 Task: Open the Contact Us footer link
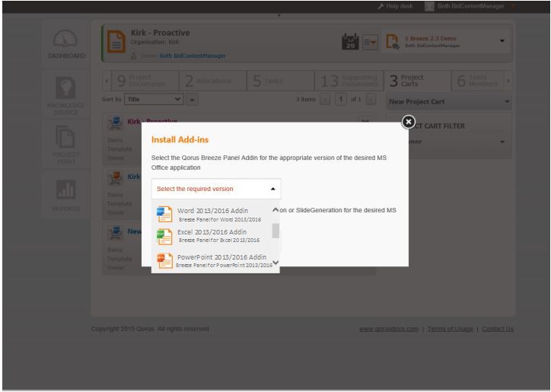coord(498,329)
